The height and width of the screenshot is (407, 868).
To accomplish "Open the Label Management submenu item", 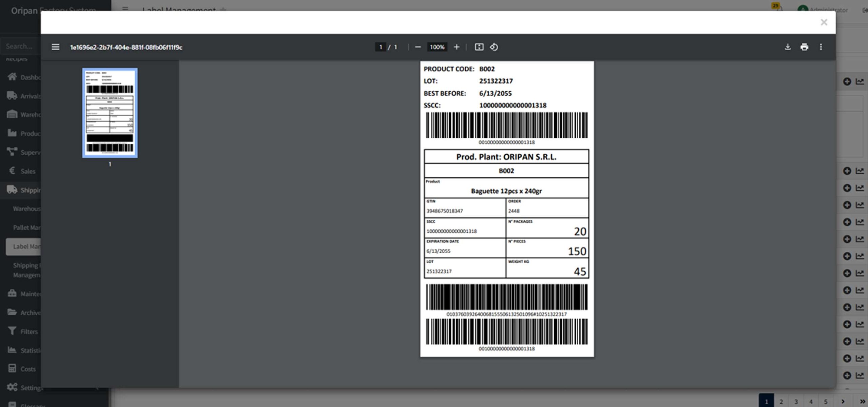I will click(x=23, y=247).
